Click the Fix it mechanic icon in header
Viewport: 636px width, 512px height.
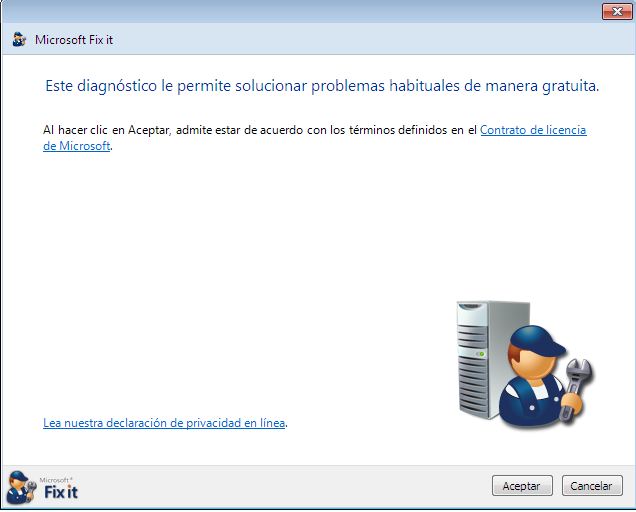coord(19,39)
